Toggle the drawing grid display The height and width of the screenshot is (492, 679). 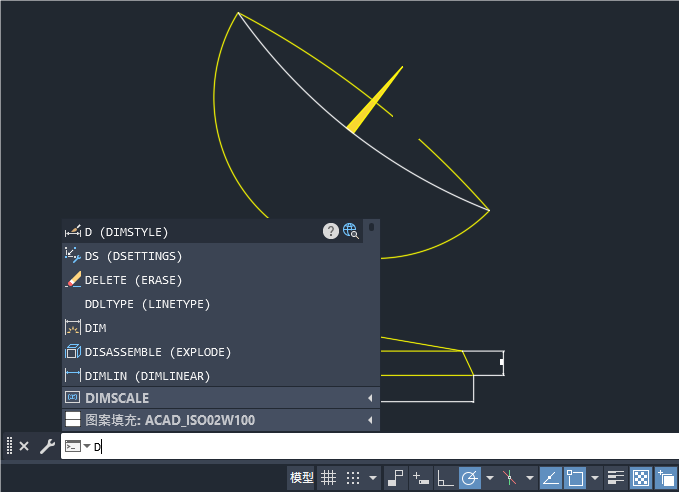tap(328, 478)
